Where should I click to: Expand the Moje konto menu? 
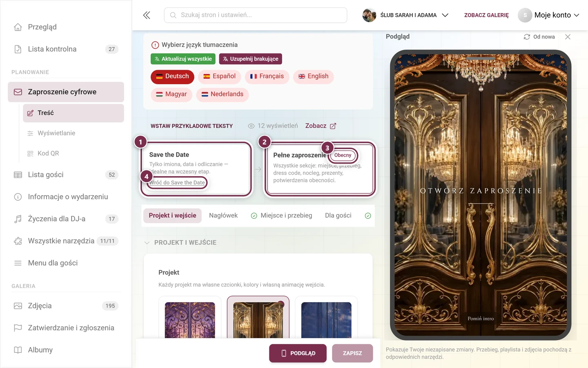(549, 15)
